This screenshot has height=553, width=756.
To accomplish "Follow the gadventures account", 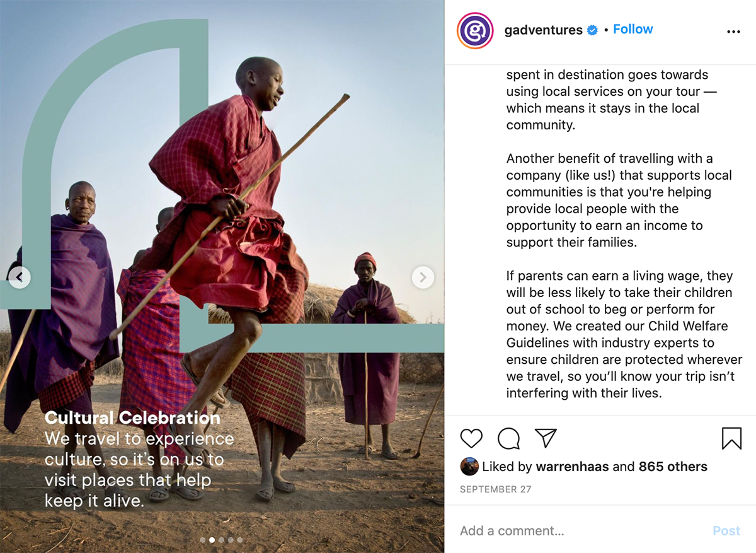I will (x=633, y=30).
